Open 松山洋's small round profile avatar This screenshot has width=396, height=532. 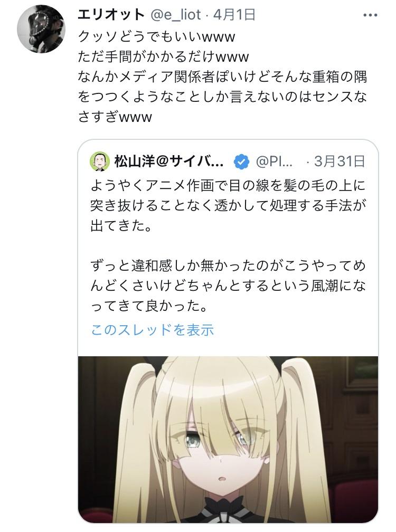point(100,161)
